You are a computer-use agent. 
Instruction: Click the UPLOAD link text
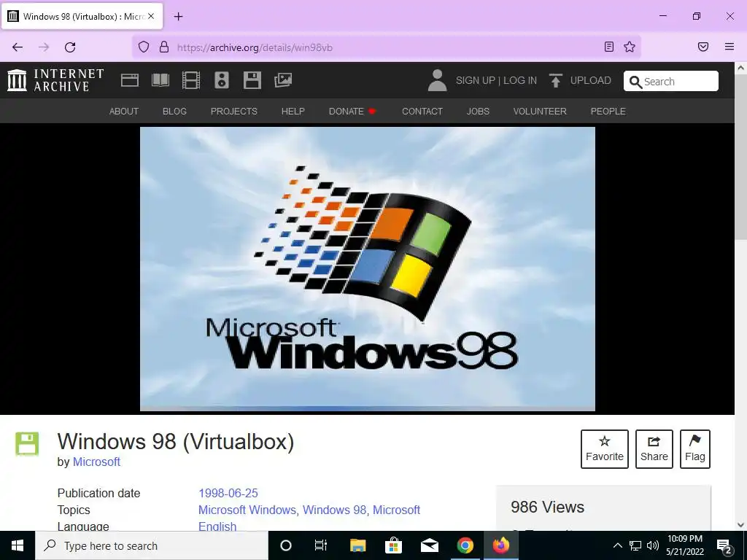[x=591, y=80]
